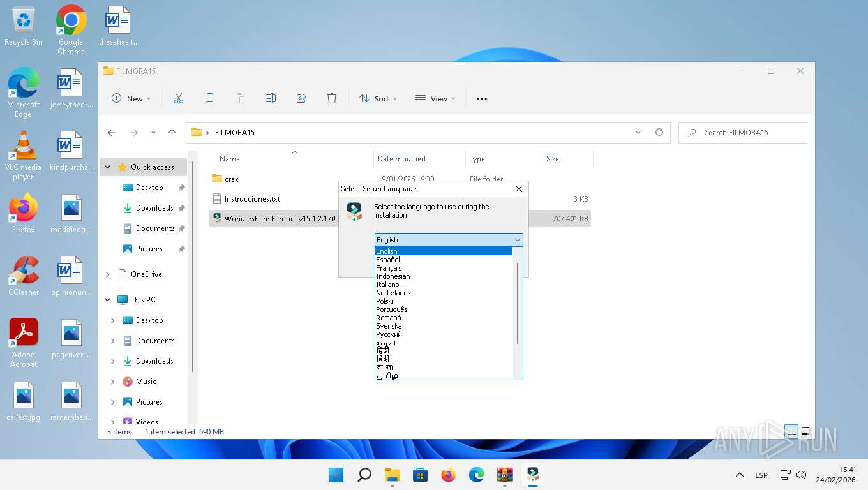Select Русский language option
The width and height of the screenshot is (868, 490).
(x=444, y=334)
